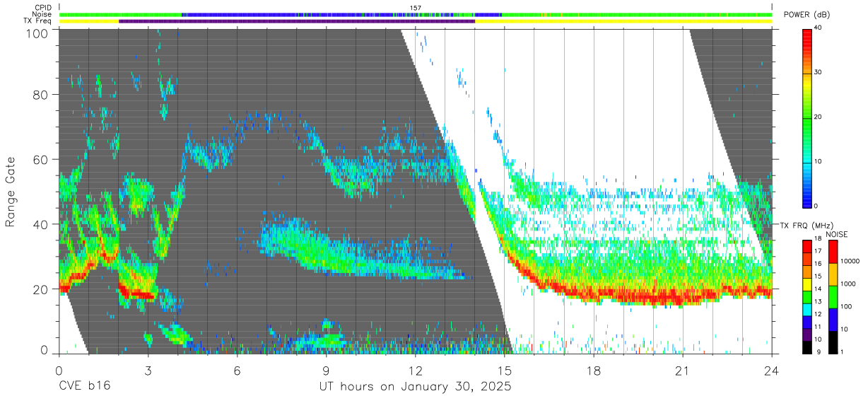Click the 1000 label on NOISE legend
Viewport: 868px width, 401px height.
click(849, 285)
